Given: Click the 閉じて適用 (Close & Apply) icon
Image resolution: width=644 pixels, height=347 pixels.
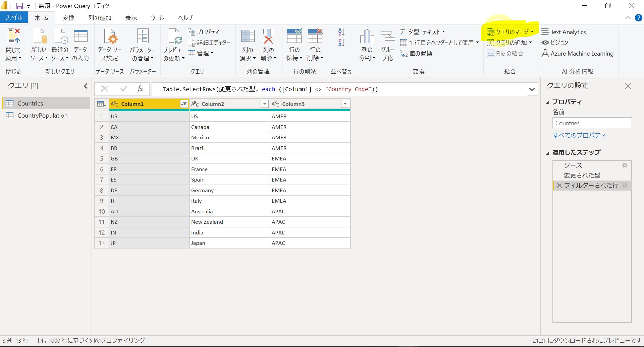Looking at the screenshot, I should (14, 36).
